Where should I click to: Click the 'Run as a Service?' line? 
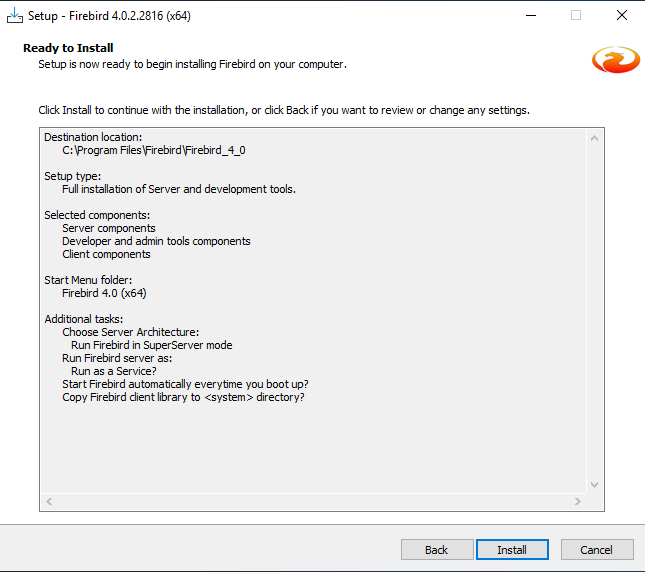114,371
